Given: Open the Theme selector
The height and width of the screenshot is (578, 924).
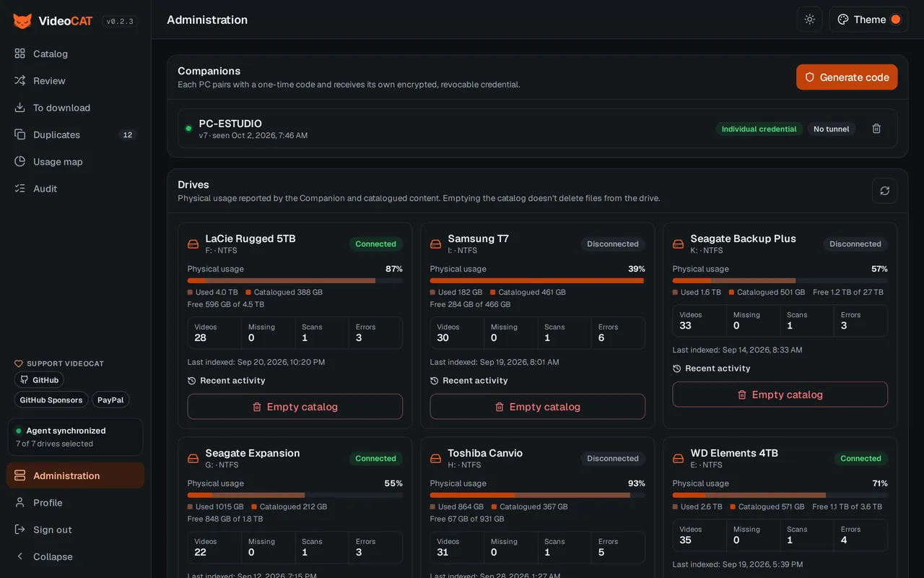Looking at the screenshot, I should (868, 20).
